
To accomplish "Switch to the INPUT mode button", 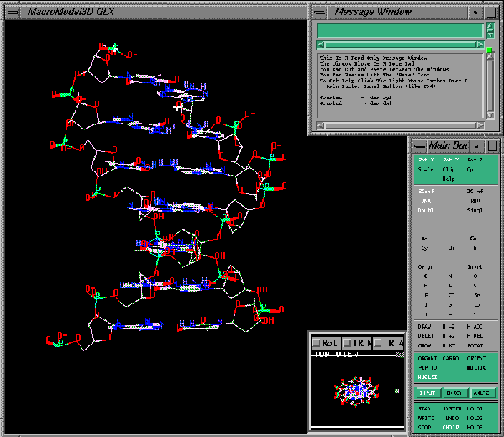I will (428, 393).
